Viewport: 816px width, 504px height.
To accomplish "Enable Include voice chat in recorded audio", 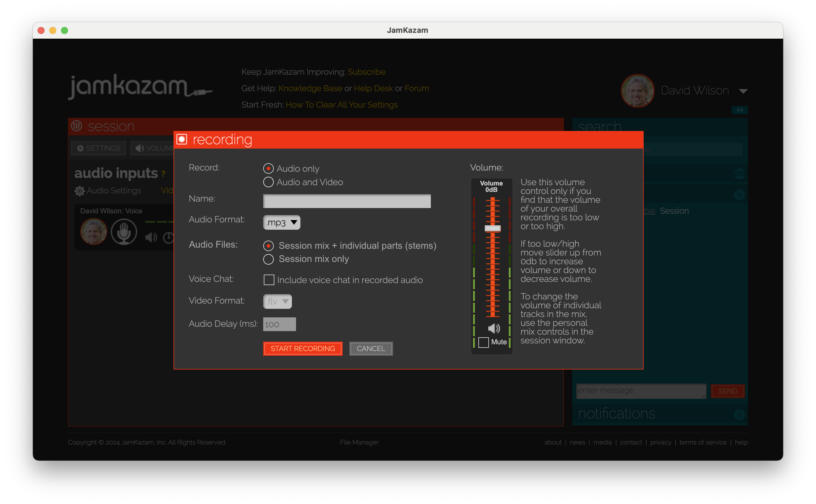I will [x=269, y=280].
